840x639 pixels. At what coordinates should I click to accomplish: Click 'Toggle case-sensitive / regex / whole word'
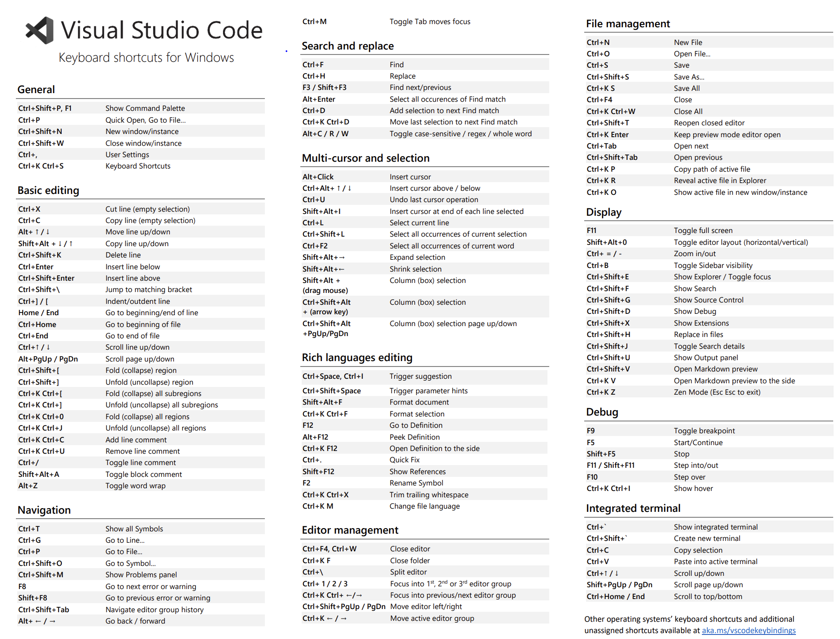point(461,134)
